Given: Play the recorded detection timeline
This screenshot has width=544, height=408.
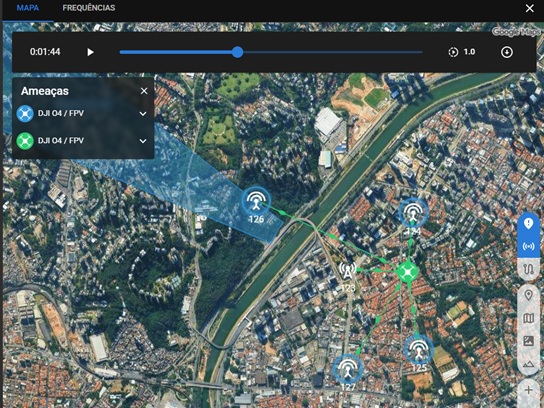Looking at the screenshot, I should (x=90, y=52).
